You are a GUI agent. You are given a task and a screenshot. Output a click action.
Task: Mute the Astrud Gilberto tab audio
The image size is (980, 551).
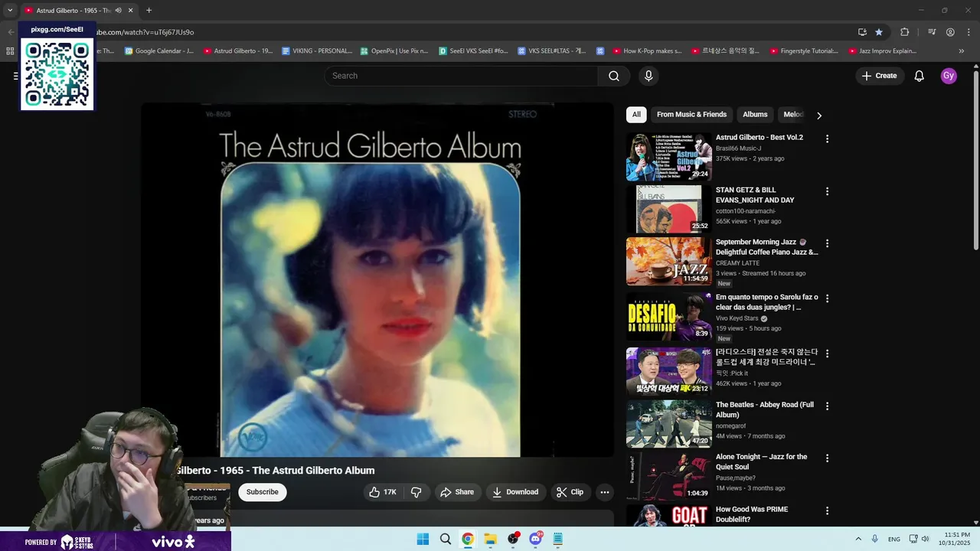(118, 11)
